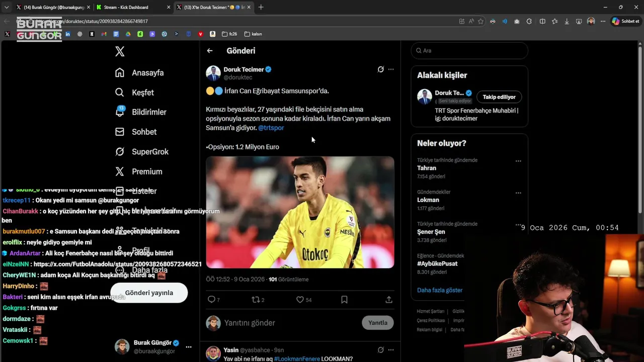Click the reply icon with 7 replies

(213, 300)
